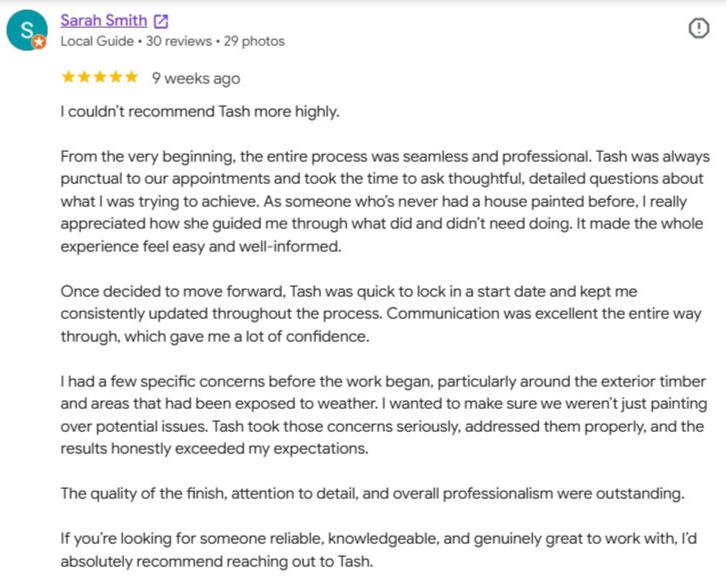Click the orange Local Guide star badge
The image size is (726, 588).
(39, 42)
